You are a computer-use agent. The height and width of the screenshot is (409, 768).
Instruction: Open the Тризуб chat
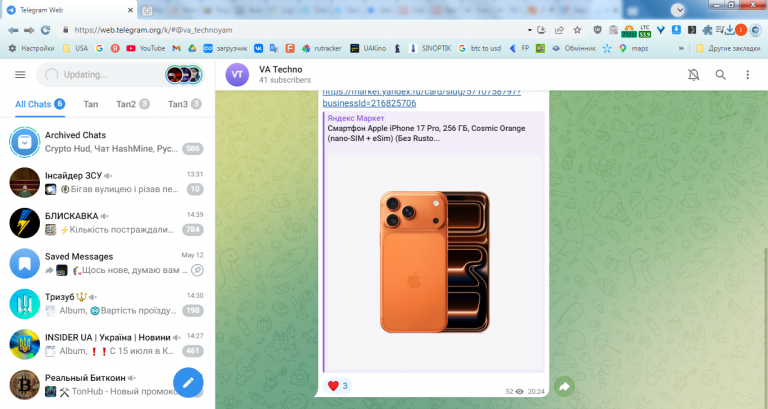(107, 304)
